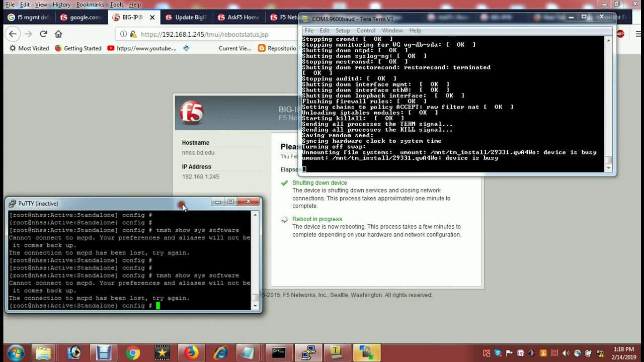Open the Setup menu in Tera Term
This screenshot has width=644, height=362.
343,31
